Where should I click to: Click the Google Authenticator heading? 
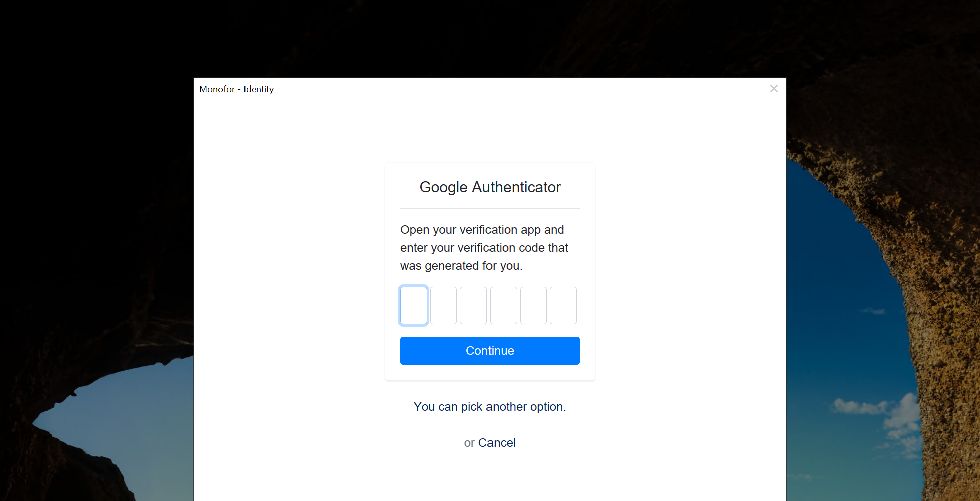[489, 187]
